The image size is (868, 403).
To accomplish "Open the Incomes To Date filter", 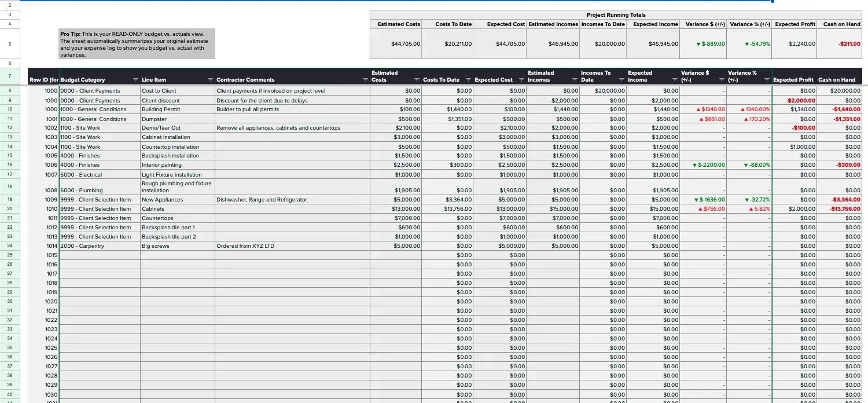I will 622,80.
